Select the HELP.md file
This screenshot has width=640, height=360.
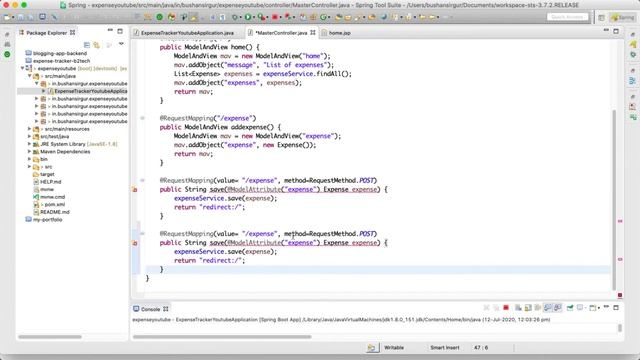point(51,182)
